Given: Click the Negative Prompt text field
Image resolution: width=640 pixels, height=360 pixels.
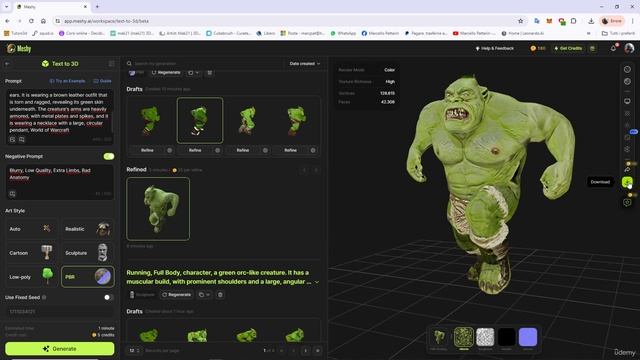Looking at the screenshot, I should click(x=60, y=182).
